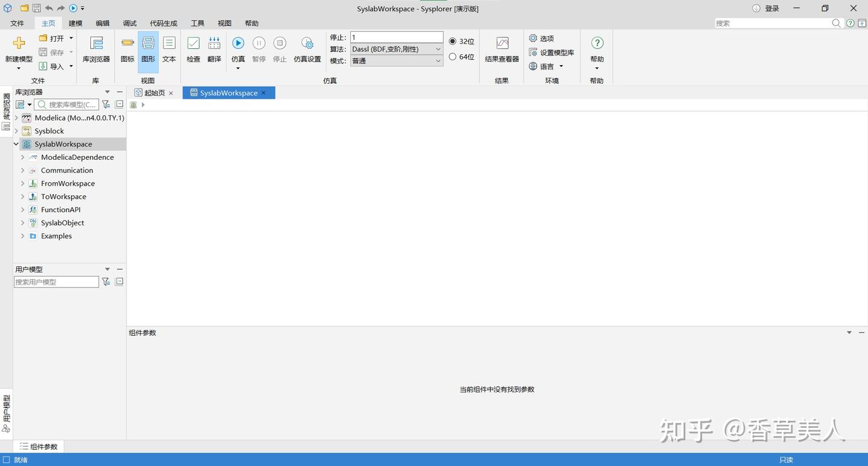Open the 建模 ribbon tab
The width and height of the screenshot is (868, 466).
point(75,23)
